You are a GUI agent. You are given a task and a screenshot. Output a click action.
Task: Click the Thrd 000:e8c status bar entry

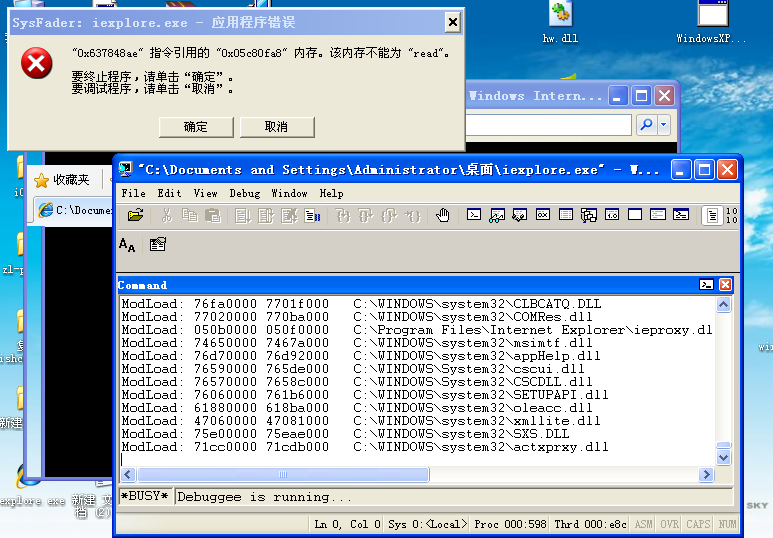tap(590, 524)
